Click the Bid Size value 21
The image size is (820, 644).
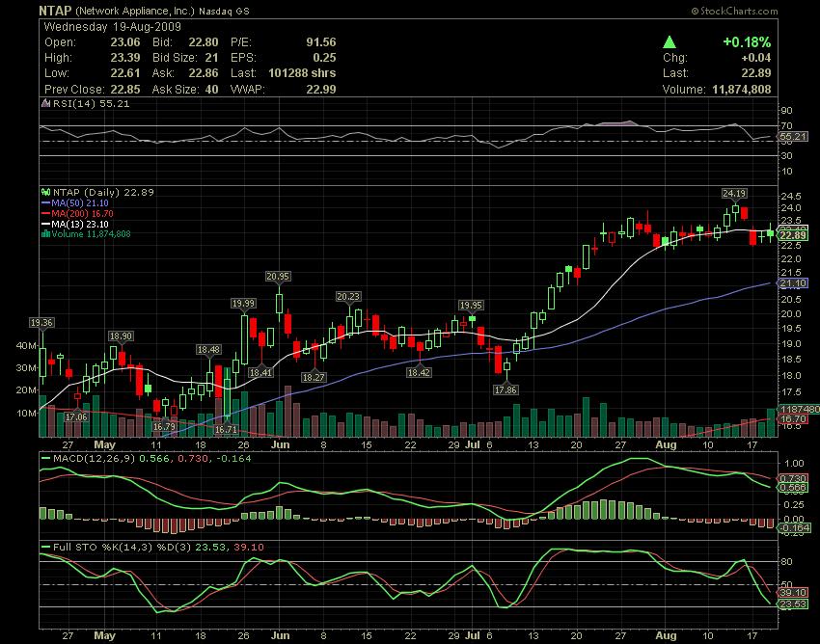tap(211, 58)
